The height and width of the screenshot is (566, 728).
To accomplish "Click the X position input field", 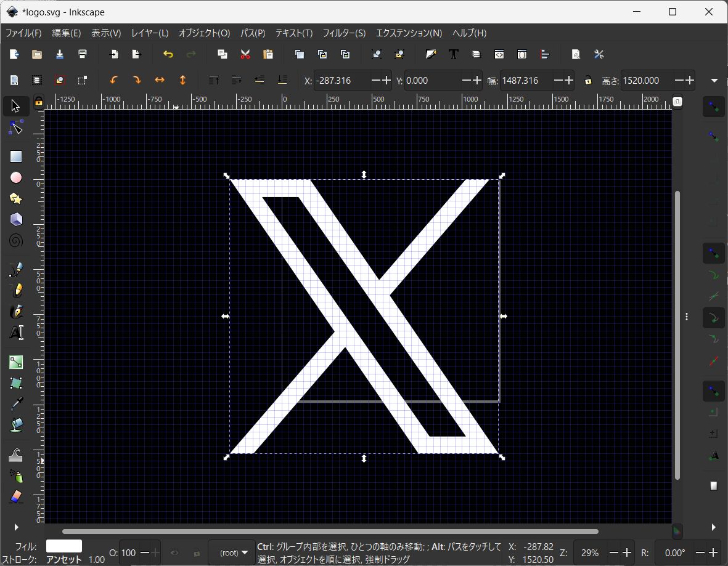I will coord(342,81).
